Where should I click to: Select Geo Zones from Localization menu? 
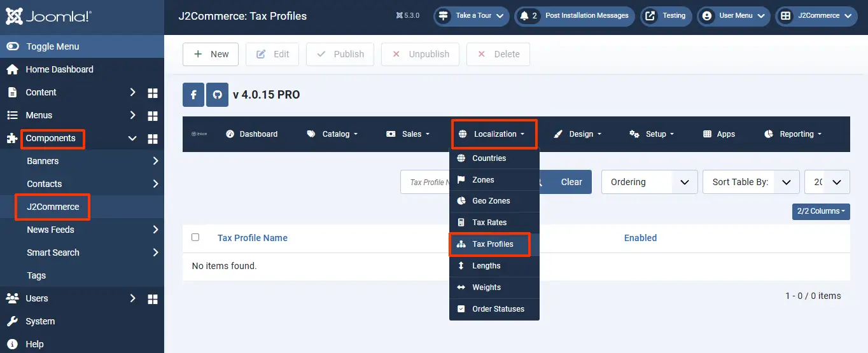pos(494,201)
